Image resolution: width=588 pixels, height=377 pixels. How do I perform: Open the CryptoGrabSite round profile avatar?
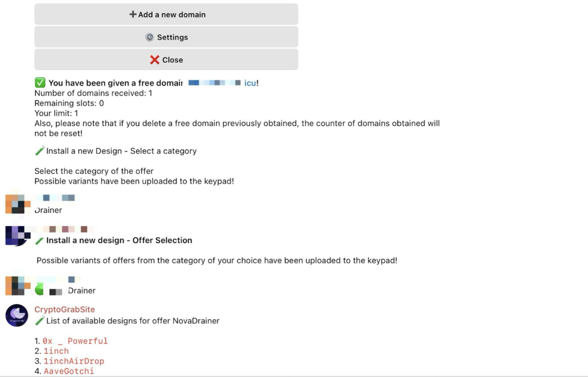[x=17, y=315]
